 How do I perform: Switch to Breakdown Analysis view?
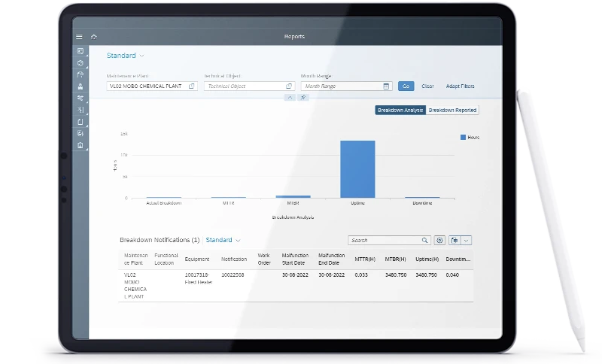tap(400, 110)
